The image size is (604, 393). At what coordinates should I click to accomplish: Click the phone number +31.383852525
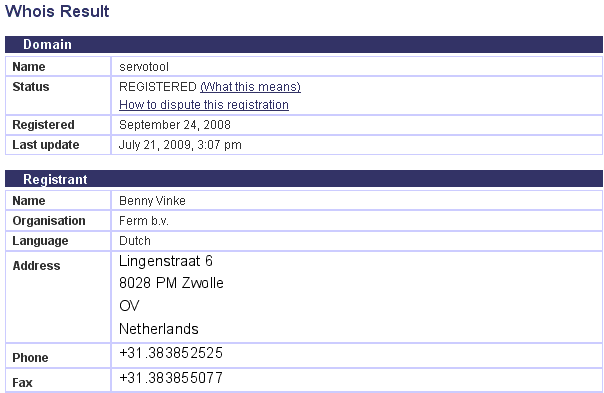click(x=171, y=353)
